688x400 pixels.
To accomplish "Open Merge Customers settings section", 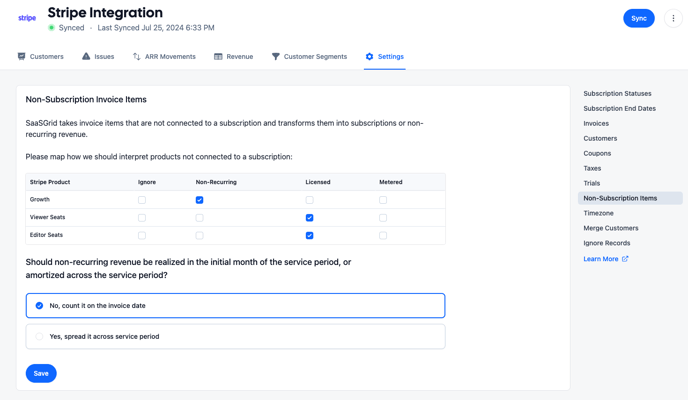I will click(610, 228).
